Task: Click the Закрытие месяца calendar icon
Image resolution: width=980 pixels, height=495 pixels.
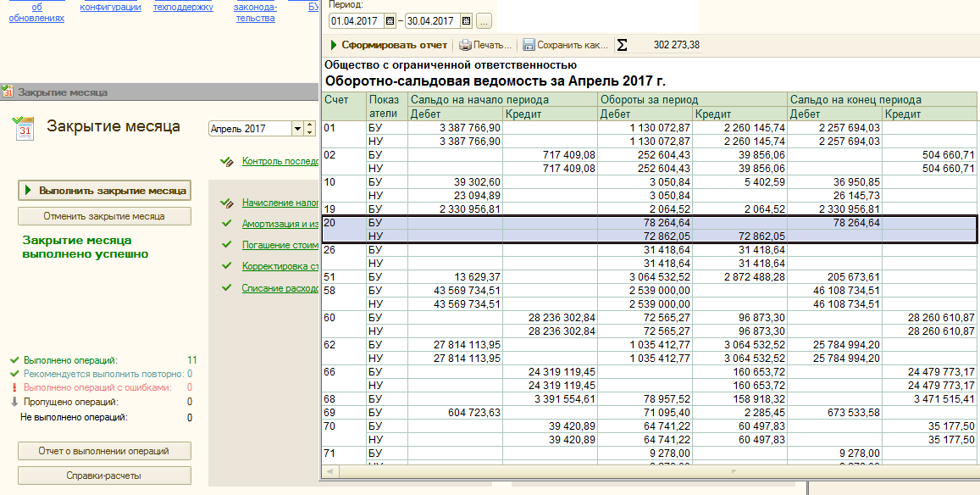Action: click(24, 128)
